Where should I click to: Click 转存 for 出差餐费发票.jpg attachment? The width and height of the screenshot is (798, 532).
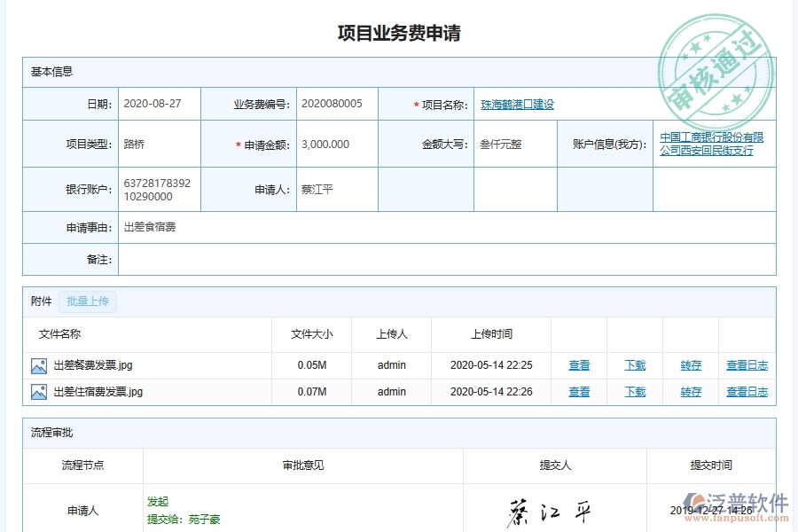tap(690, 364)
